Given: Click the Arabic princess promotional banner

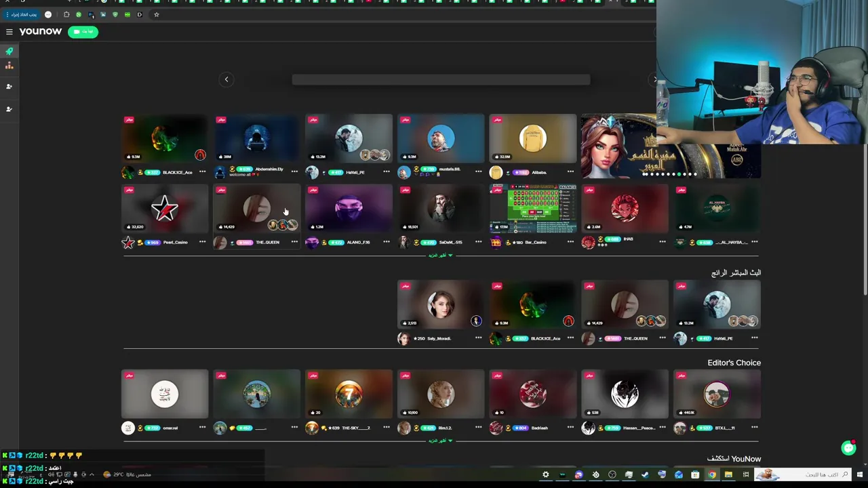Looking at the screenshot, I should pos(671,146).
